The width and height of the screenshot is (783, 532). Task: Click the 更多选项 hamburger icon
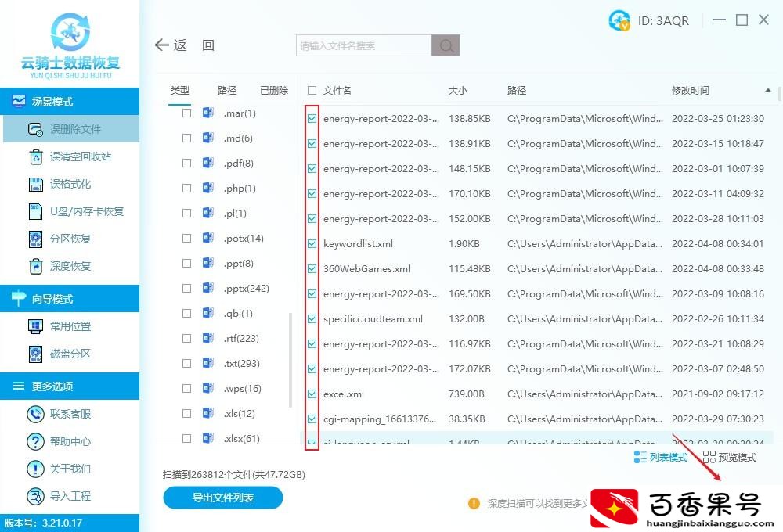(19, 386)
